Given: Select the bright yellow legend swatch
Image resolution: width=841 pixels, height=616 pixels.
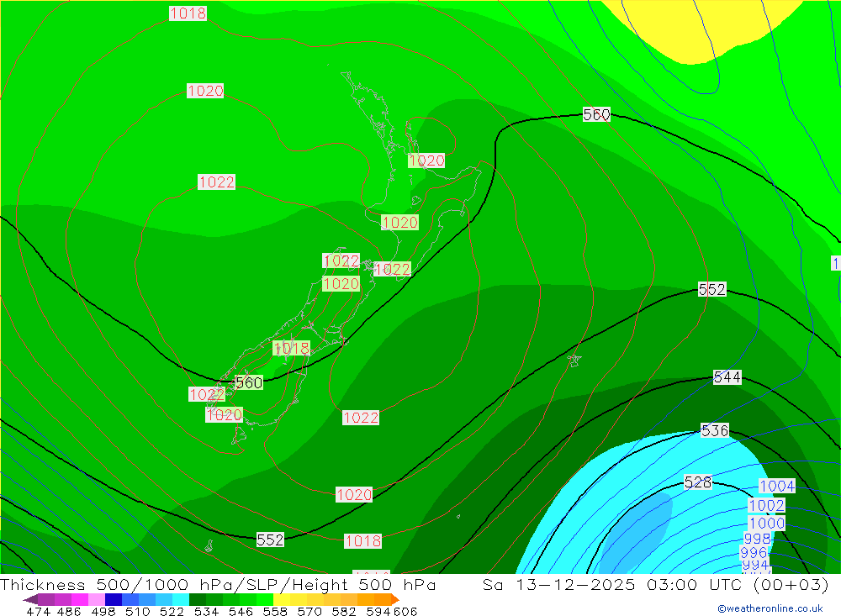Looking at the screenshot, I should (282, 599).
